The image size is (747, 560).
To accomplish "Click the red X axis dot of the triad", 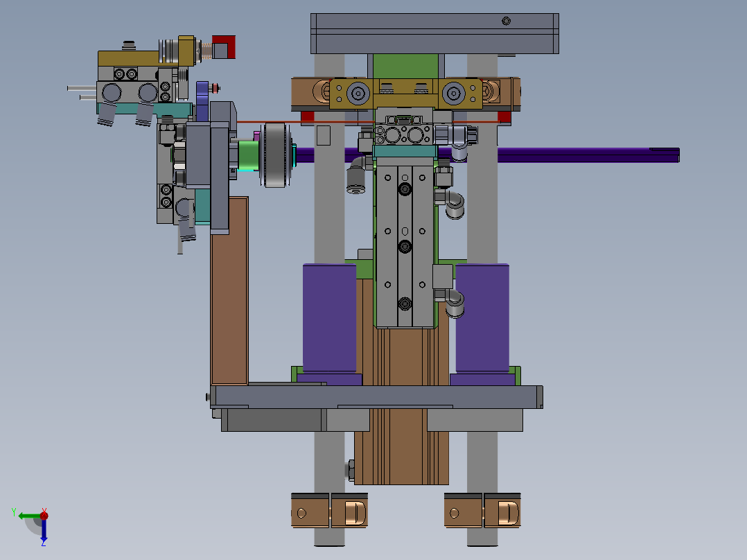I will click(x=44, y=515).
